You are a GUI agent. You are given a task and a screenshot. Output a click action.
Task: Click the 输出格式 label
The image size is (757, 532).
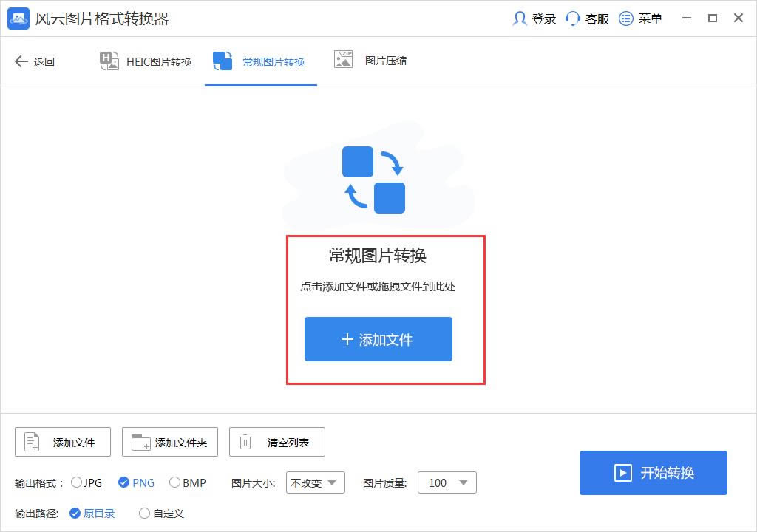tap(39, 482)
